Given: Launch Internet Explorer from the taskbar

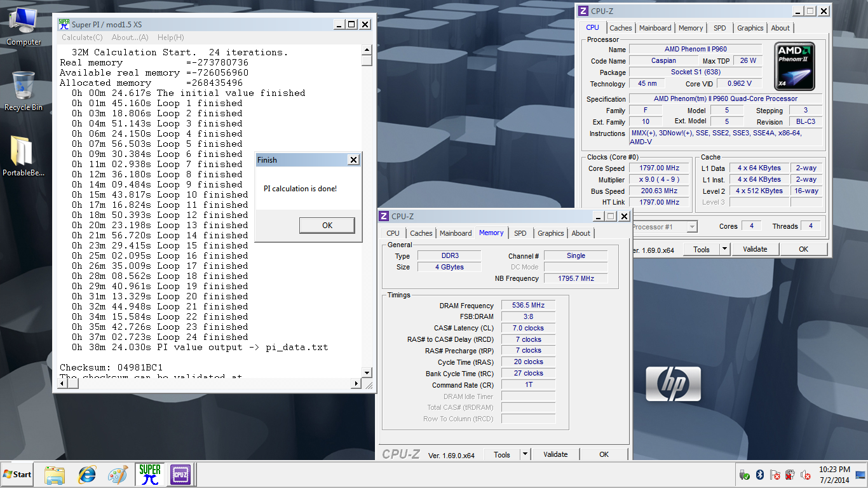Looking at the screenshot, I should [x=86, y=475].
